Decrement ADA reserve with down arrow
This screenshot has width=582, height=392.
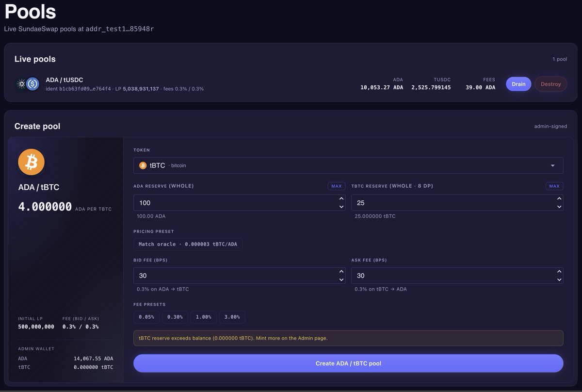pyautogui.click(x=341, y=207)
